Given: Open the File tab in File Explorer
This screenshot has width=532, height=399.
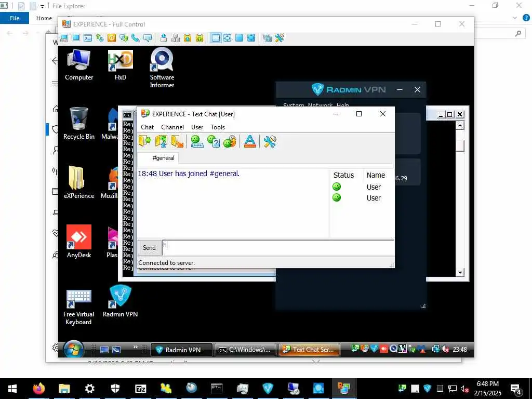Looking at the screenshot, I should [x=14, y=18].
